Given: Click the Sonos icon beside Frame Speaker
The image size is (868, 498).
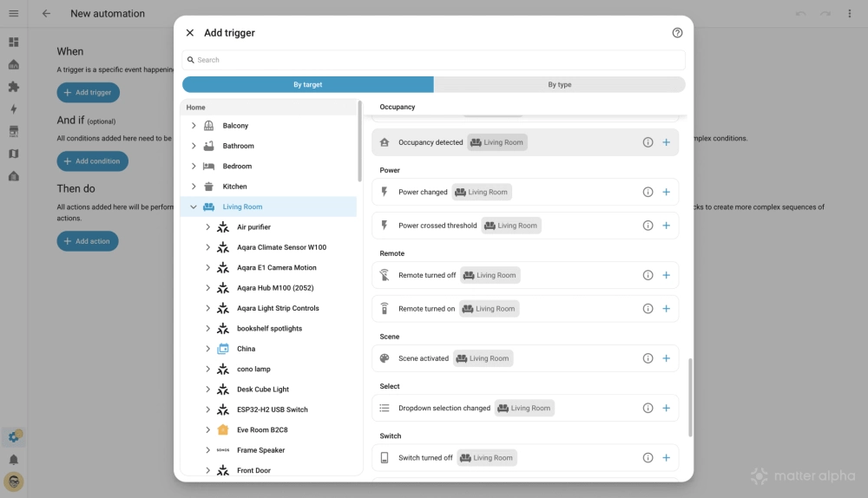Looking at the screenshot, I should 223,450.
